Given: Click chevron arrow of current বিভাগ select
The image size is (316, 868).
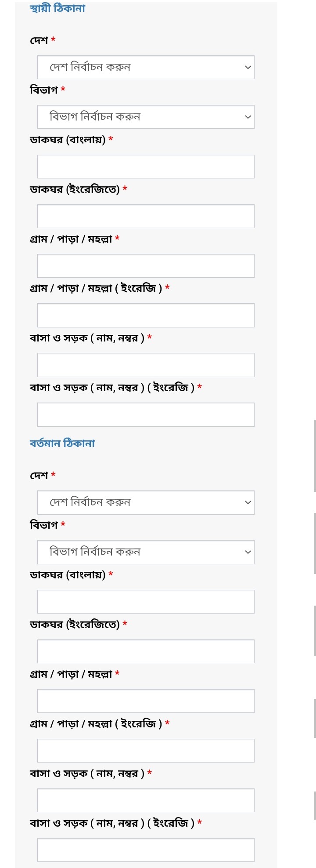Looking at the screenshot, I should [248, 552].
